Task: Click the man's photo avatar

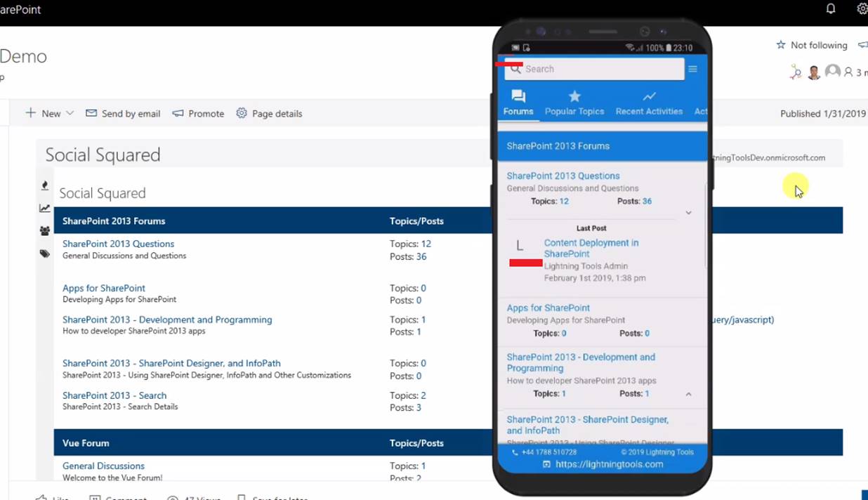Action: [x=814, y=72]
